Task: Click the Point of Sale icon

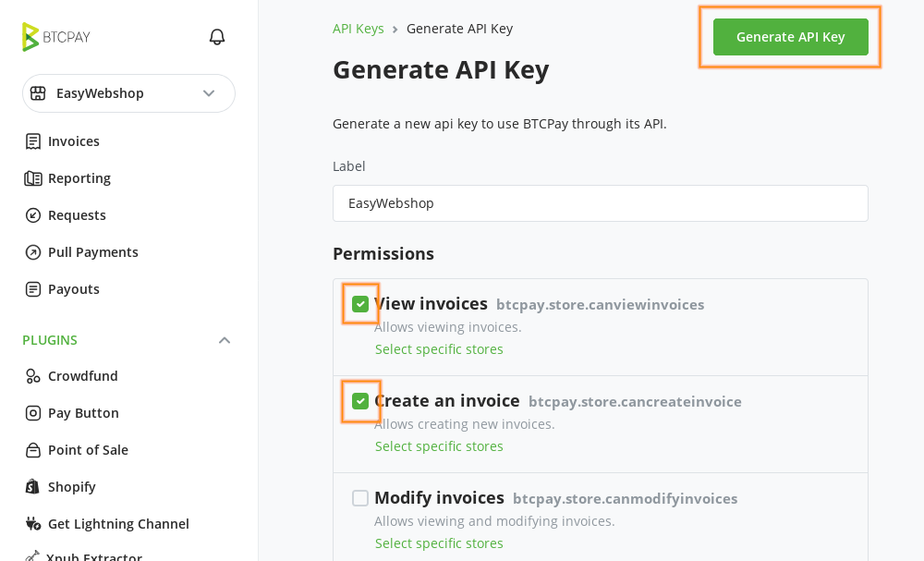Action: coord(32,450)
